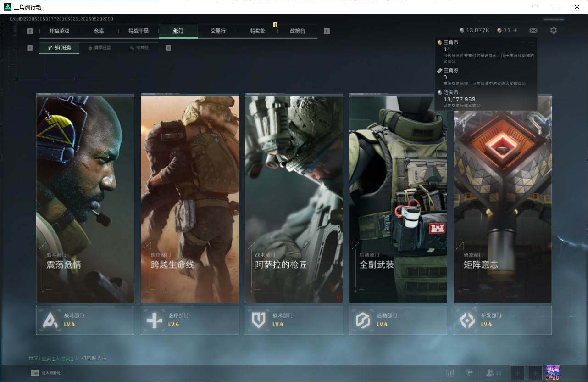Screen dimensions: 588x382
Task: Select the 部门 tab
Action: pyautogui.click(x=178, y=31)
